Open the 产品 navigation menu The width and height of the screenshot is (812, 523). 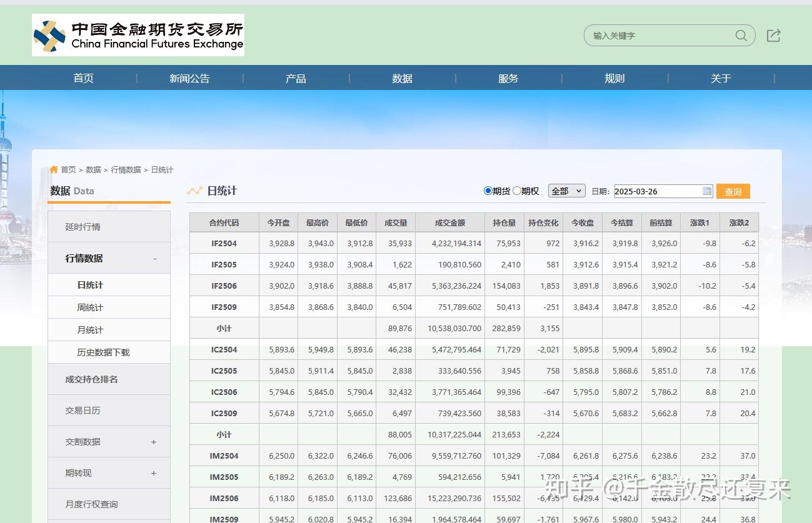coord(296,78)
